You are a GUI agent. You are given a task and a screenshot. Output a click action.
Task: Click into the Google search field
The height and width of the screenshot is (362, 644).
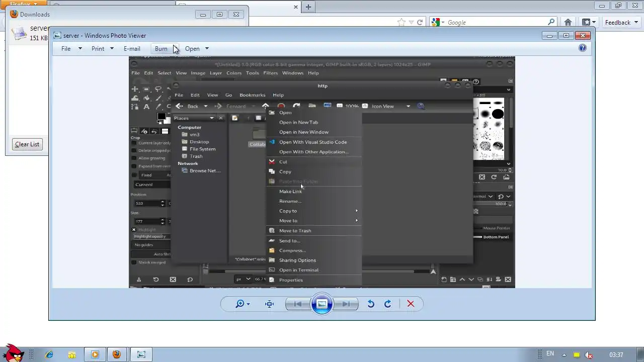[x=497, y=22]
